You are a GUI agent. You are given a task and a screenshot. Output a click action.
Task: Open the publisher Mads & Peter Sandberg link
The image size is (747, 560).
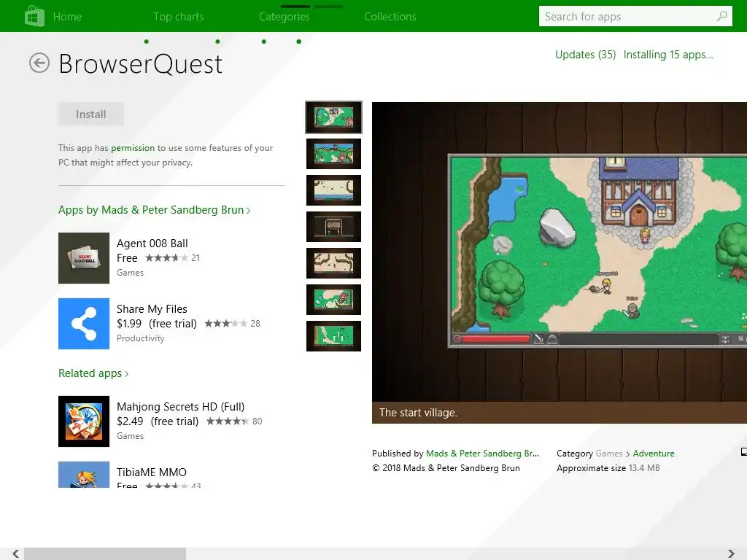click(x=483, y=454)
